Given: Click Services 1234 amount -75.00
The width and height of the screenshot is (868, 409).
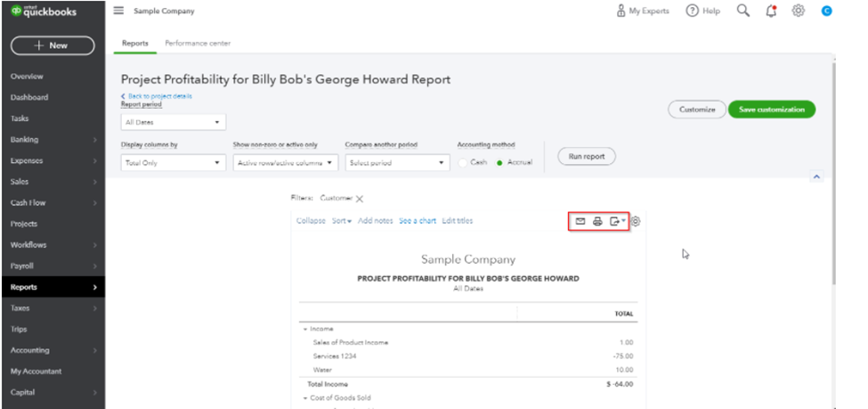Looking at the screenshot, I should click(x=624, y=356).
